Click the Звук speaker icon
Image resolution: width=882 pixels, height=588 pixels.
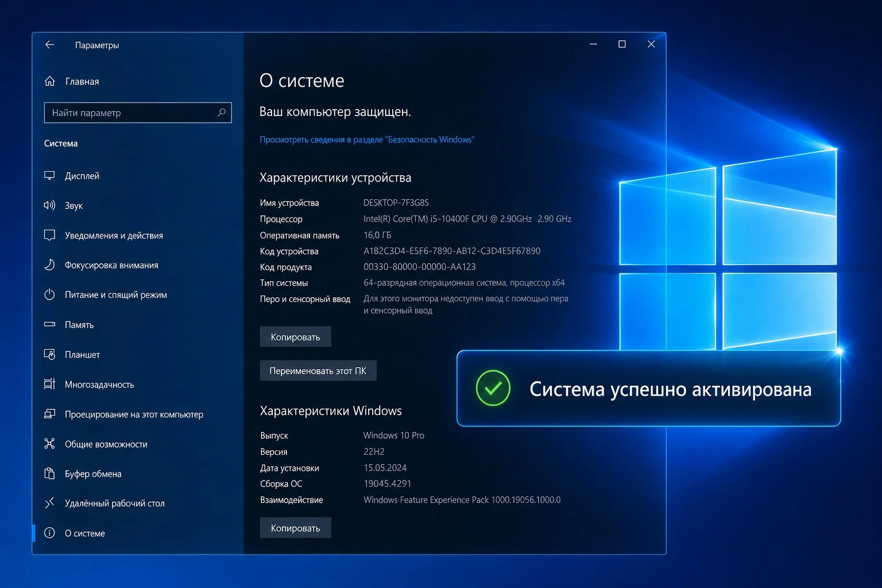[x=50, y=206]
